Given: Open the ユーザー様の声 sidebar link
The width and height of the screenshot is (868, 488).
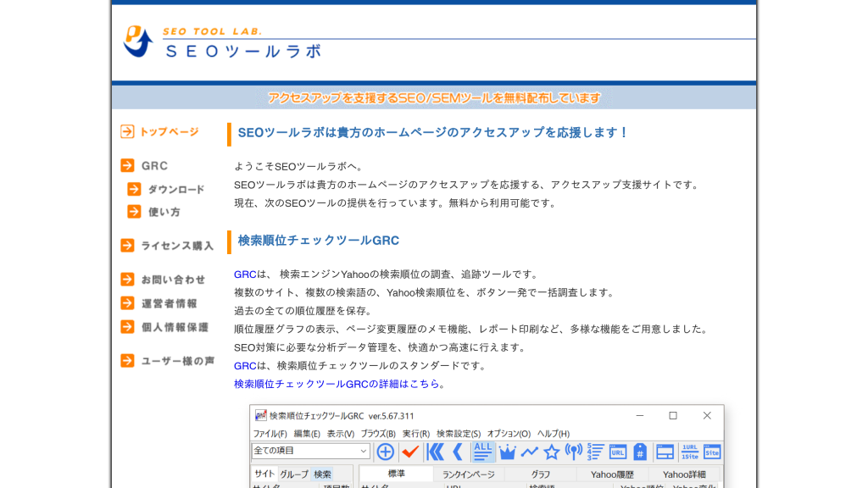Looking at the screenshot, I should [167, 361].
